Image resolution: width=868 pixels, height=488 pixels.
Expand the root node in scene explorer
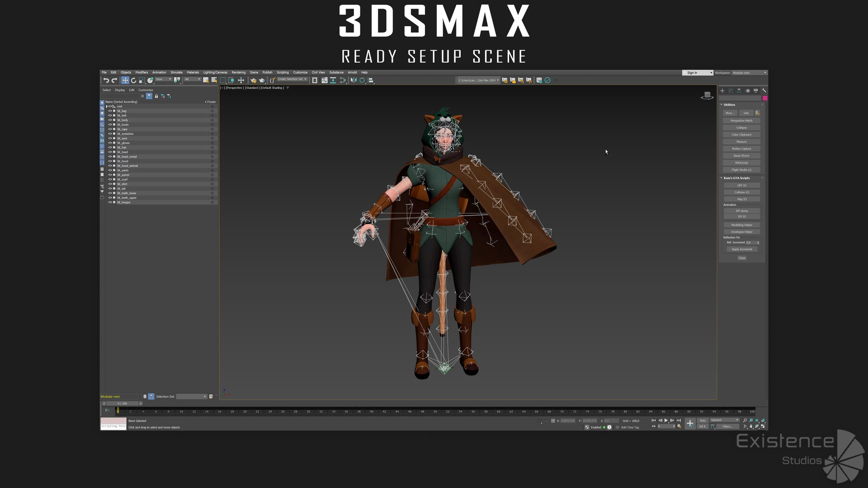tap(107, 107)
